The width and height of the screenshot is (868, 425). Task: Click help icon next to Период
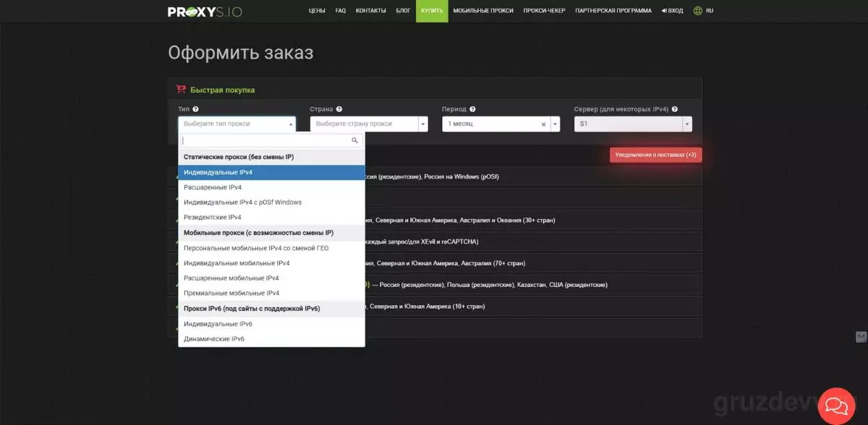tap(472, 109)
